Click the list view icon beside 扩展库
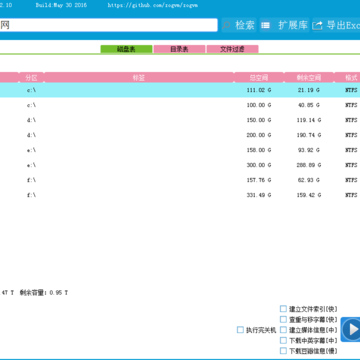Screen dimensions: 360x360 (265, 25)
